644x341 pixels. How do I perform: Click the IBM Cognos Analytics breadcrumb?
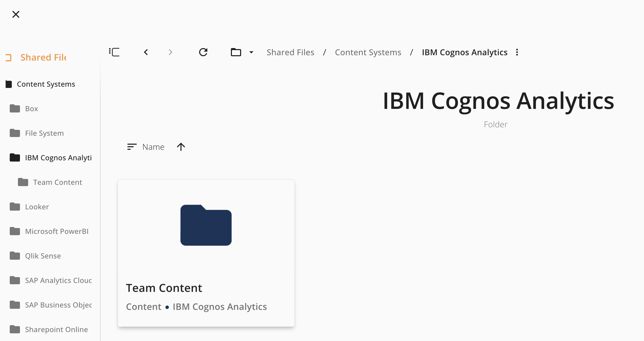pyautogui.click(x=465, y=52)
